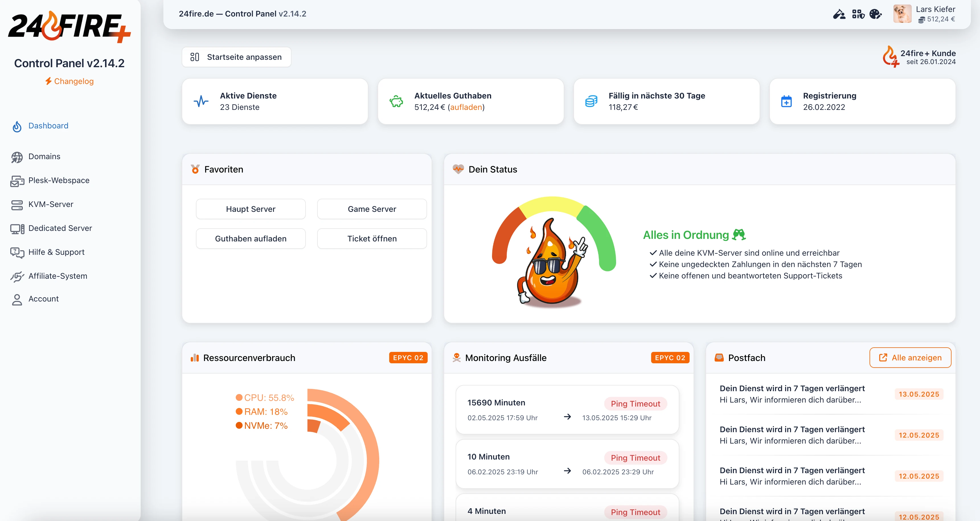Image resolution: width=980 pixels, height=521 pixels.
Task: Click the Dein Status heartbeat icon
Action: click(x=458, y=169)
